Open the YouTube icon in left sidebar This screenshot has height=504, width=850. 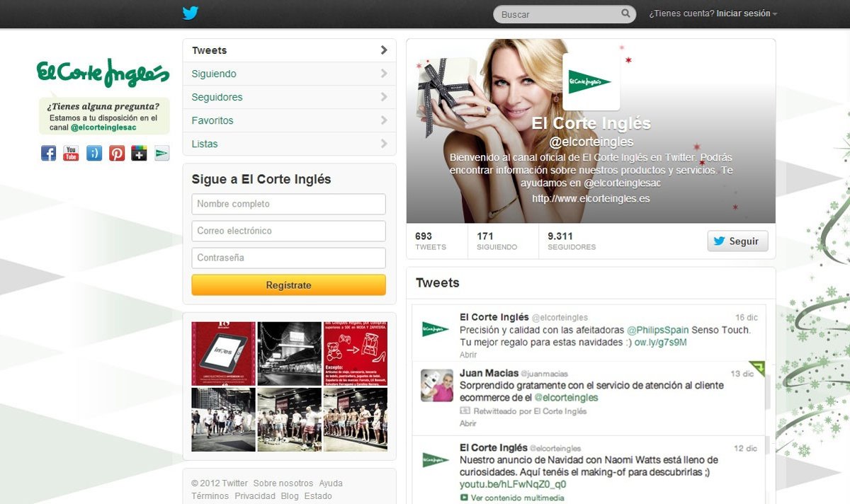[x=71, y=153]
